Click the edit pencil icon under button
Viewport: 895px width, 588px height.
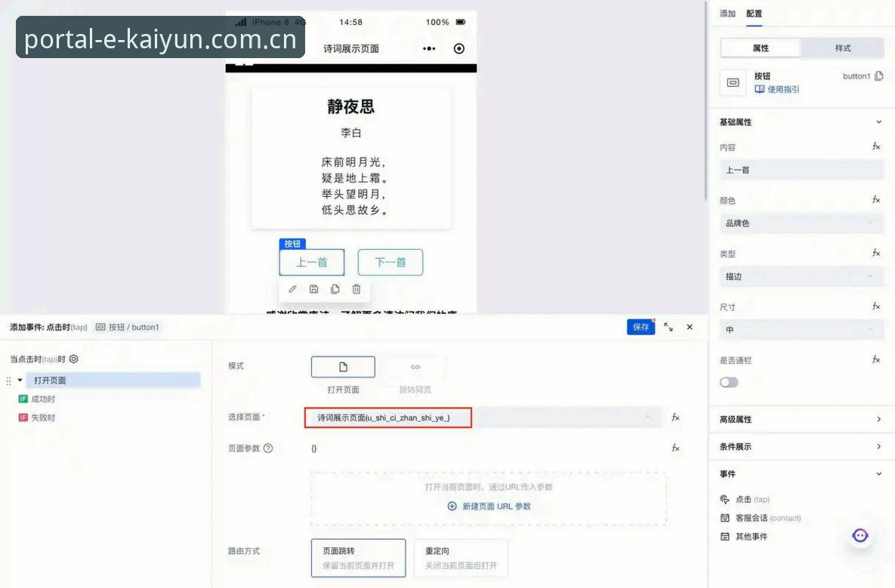coord(292,289)
